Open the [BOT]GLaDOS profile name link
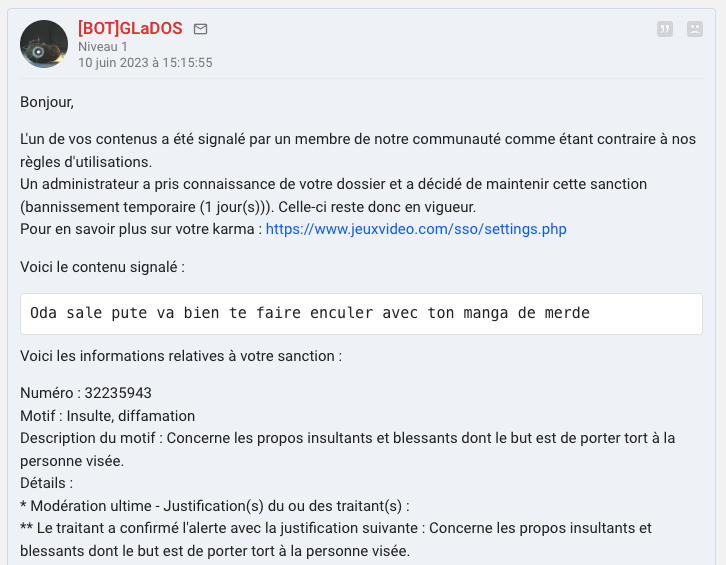Screen dimensions: 726x565 click(x=130, y=28)
